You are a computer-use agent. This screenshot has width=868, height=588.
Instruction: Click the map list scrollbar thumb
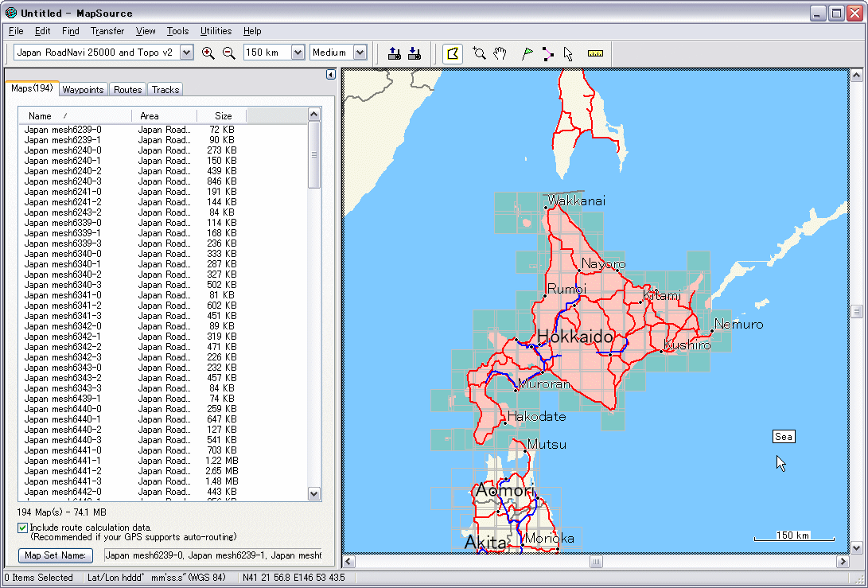(314, 155)
